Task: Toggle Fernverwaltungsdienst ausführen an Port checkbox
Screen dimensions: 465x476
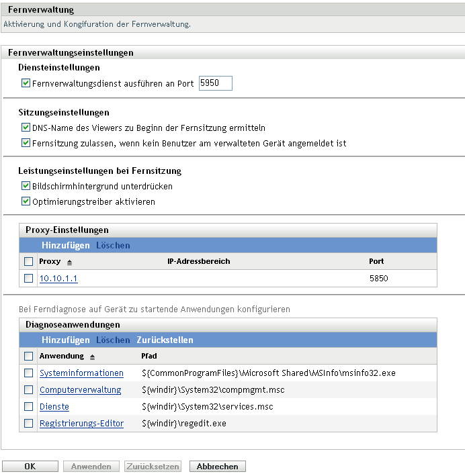Action: (x=26, y=84)
